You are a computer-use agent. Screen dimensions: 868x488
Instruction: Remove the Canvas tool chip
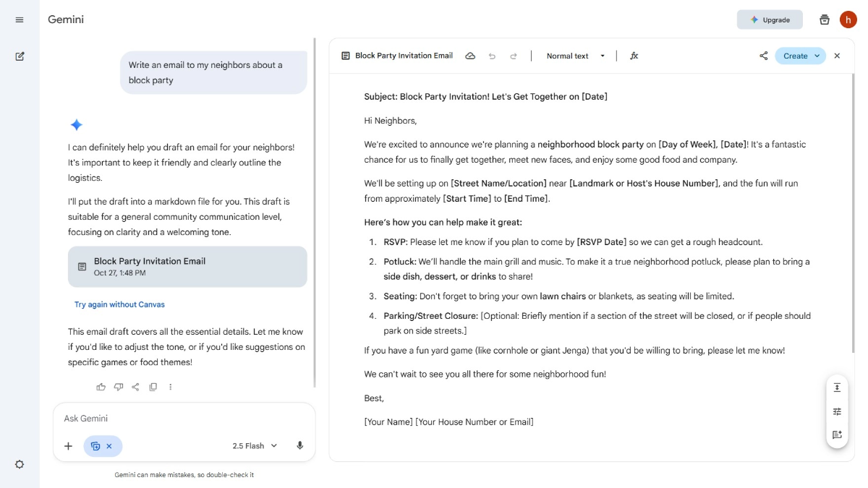click(x=109, y=446)
